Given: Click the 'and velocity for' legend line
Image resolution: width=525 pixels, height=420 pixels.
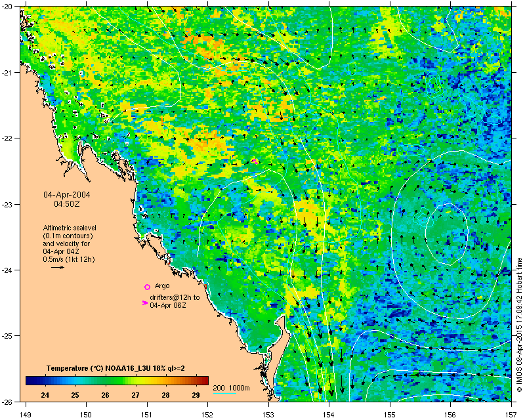Looking at the screenshot, I should coord(66,243).
